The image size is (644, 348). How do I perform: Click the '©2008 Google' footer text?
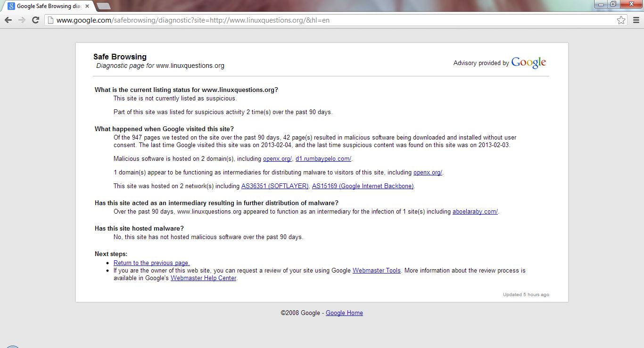[300, 313]
